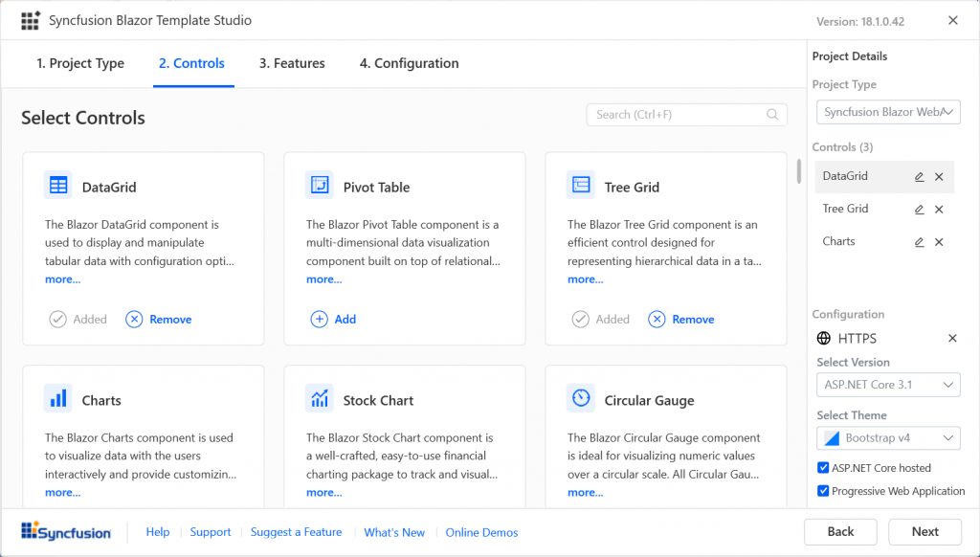Enable ASP.NET Core hosted option
The width and height of the screenshot is (980, 557).
tap(820, 467)
